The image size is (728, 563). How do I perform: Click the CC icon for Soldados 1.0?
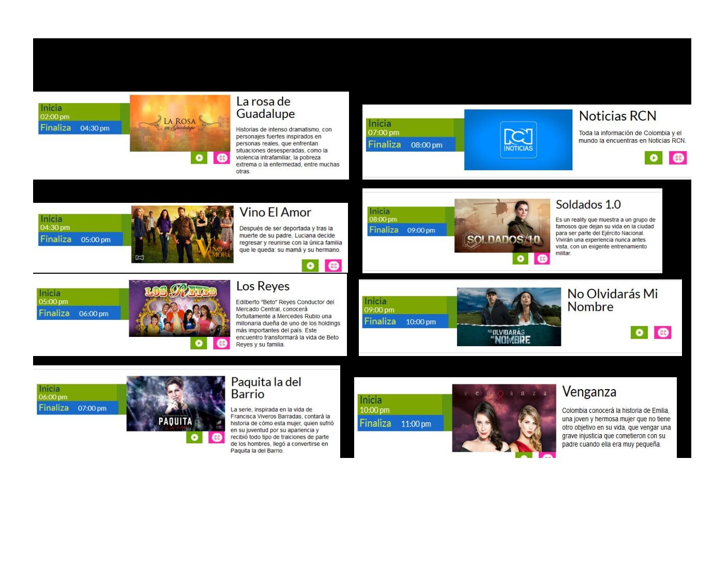click(542, 258)
